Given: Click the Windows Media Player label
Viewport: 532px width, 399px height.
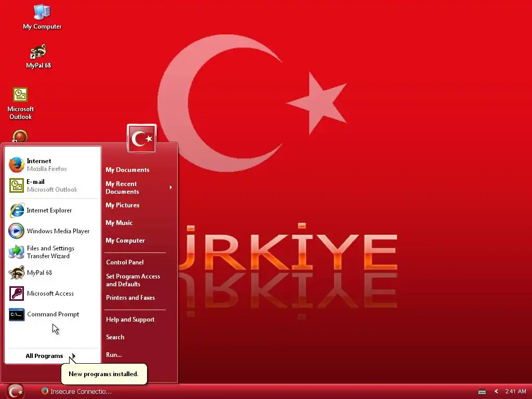Looking at the screenshot, I should point(58,231).
